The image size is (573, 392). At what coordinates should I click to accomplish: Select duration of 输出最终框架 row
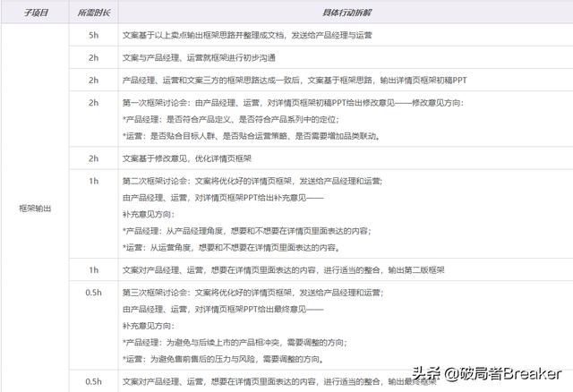point(93,382)
